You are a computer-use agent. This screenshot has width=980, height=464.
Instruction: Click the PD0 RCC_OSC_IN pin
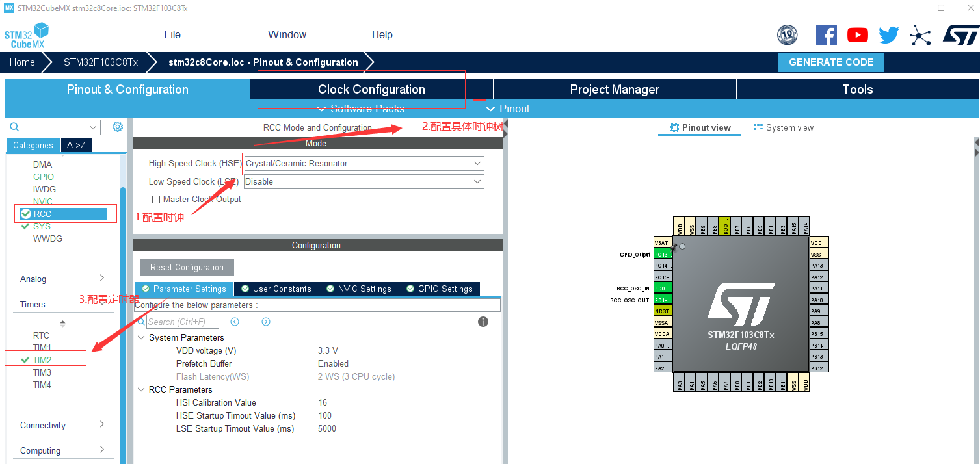[663, 289]
